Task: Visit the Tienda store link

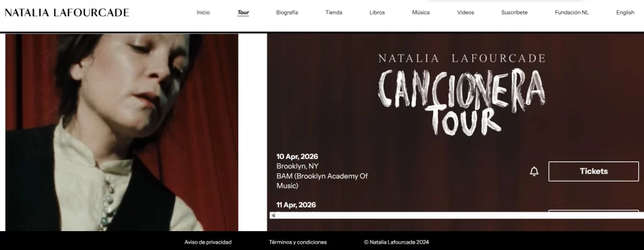Action: 333,13
